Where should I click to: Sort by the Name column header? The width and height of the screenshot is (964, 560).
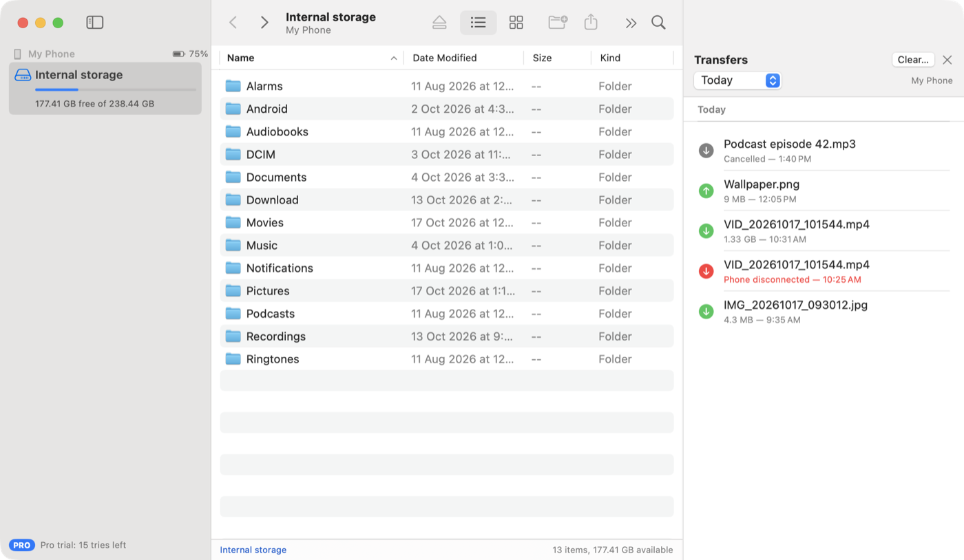coord(311,58)
